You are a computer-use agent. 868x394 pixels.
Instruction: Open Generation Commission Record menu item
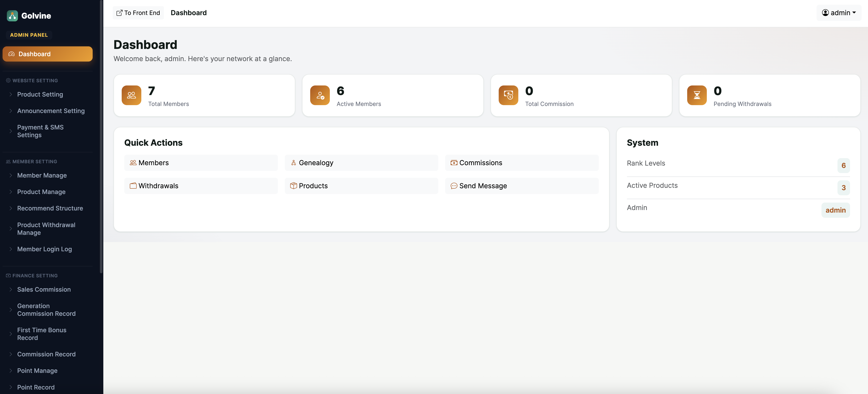48,310
